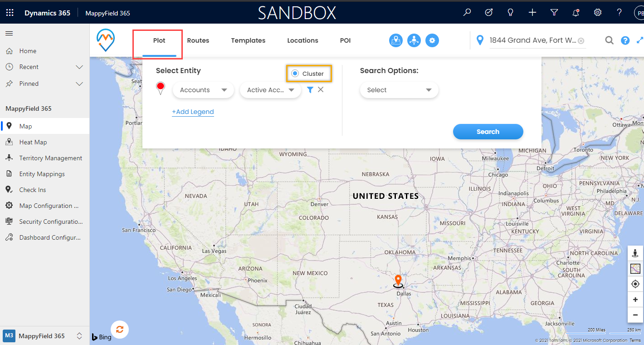Locate me with the target icon

click(x=635, y=284)
